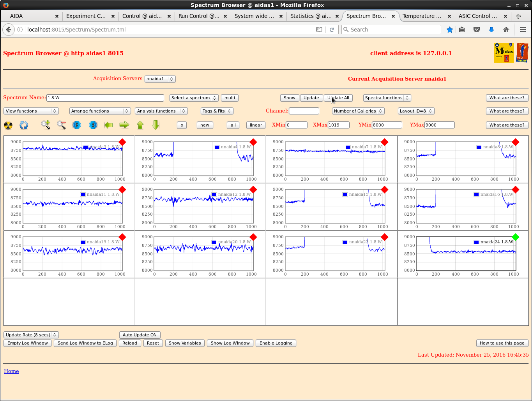
Task: Click the Show Log Window button
Action: coord(230,343)
